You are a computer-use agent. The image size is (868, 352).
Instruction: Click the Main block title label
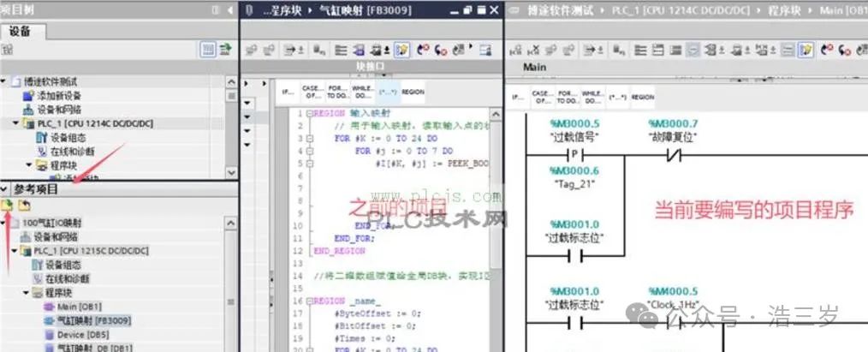point(534,67)
